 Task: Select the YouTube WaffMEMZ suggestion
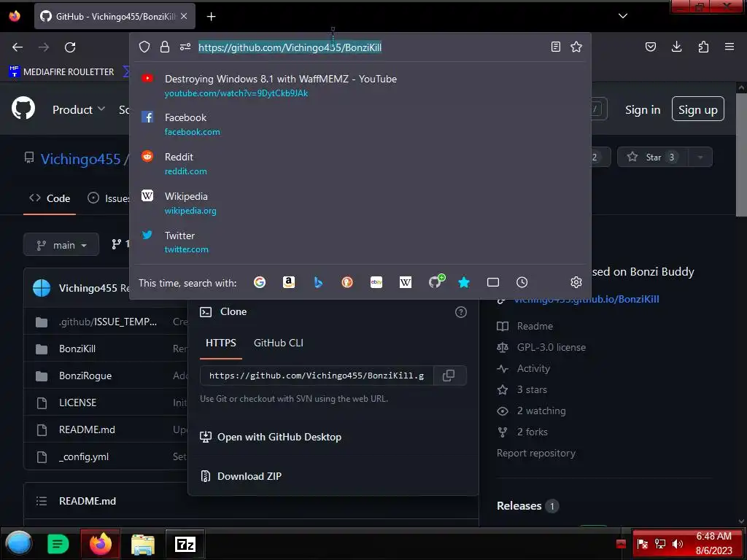click(x=360, y=86)
